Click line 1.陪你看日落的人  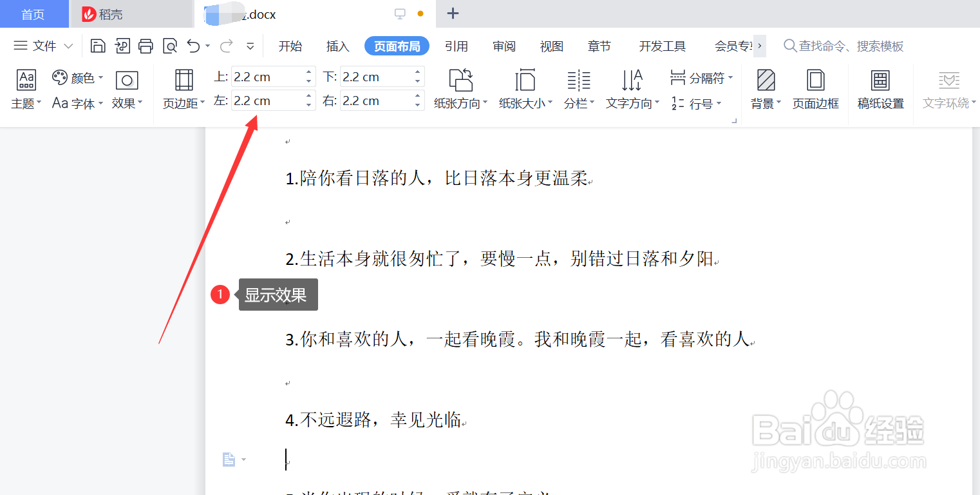[x=438, y=179]
